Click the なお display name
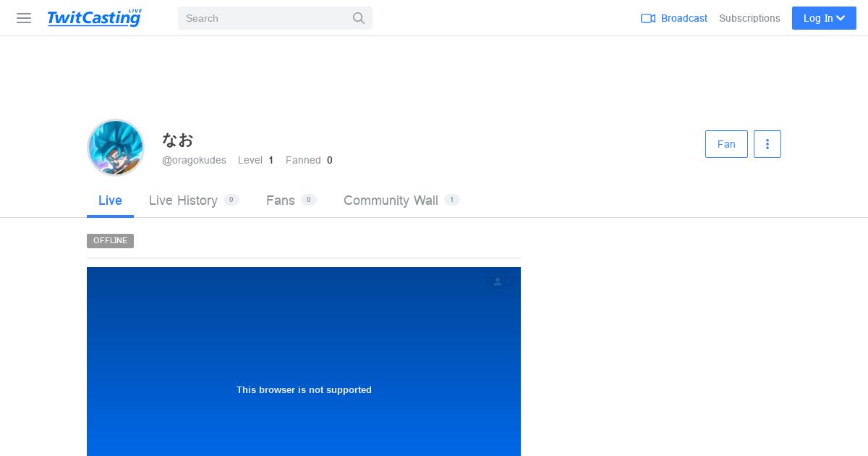Screen dimensions: 868x456 point(178,140)
